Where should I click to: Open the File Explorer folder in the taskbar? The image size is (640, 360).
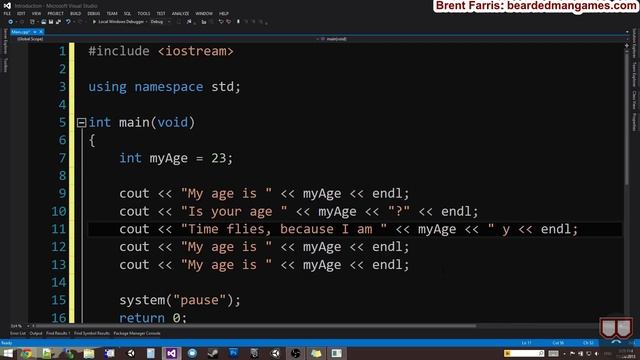coord(89,353)
